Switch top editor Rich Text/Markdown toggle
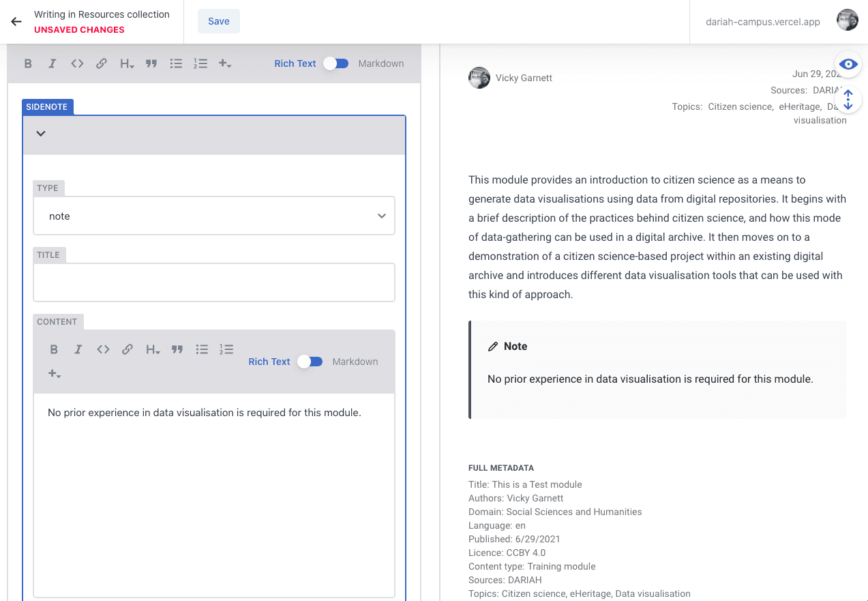This screenshot has width=868, height=601. click(x=336, y=63)
